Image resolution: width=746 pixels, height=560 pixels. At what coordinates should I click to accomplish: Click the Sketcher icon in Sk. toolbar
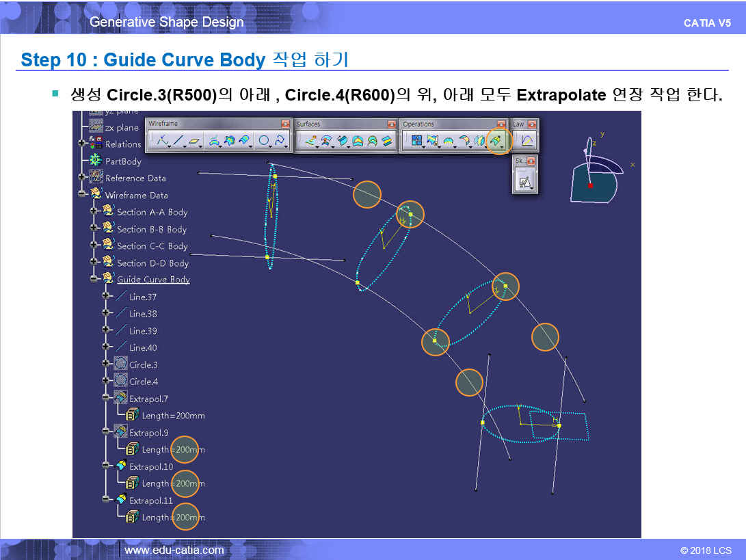tap(524, 181)
